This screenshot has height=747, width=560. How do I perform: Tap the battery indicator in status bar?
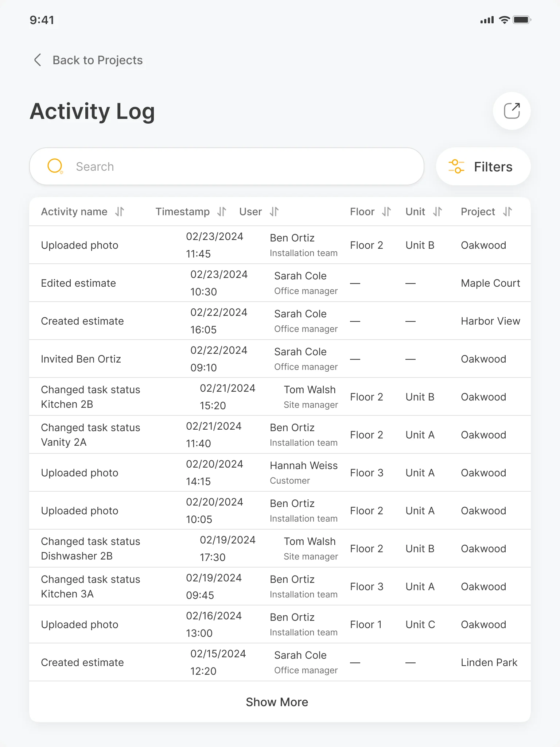click(x=522, y=20)
